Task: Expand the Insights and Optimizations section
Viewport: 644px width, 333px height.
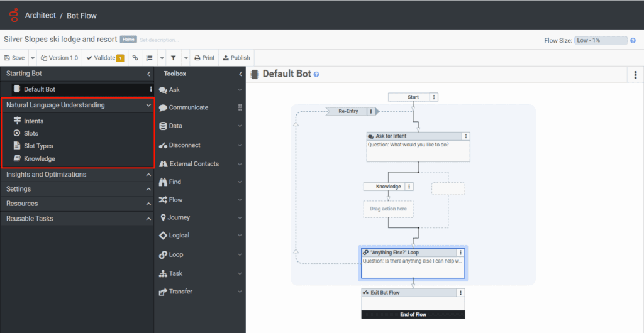Action: 148,175
